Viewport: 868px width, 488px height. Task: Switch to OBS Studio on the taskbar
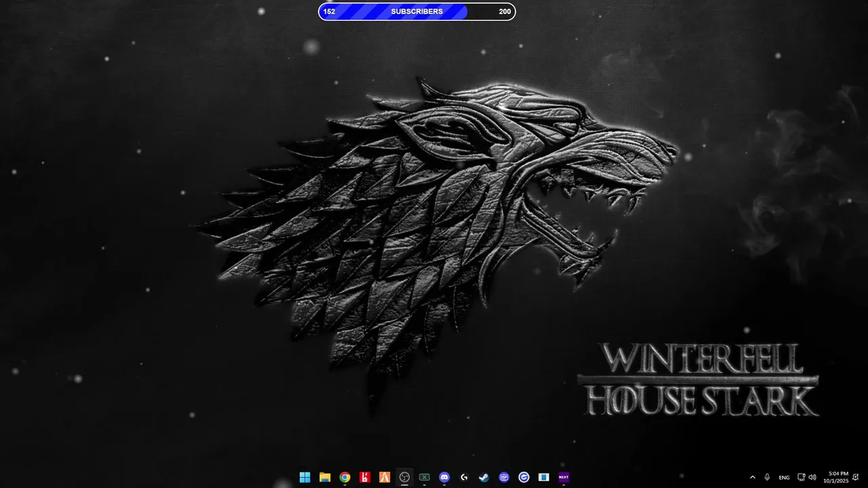coord(405,477)
